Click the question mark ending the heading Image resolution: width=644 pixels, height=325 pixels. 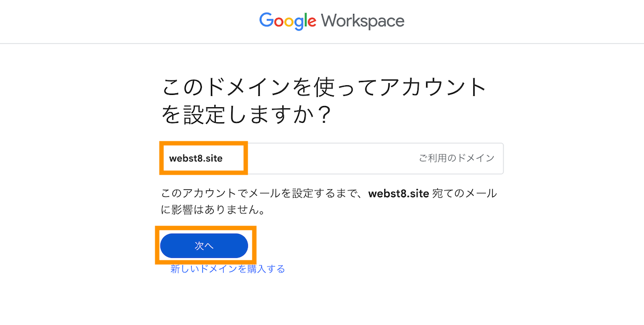pyautogui.click(x=320, y=115)
